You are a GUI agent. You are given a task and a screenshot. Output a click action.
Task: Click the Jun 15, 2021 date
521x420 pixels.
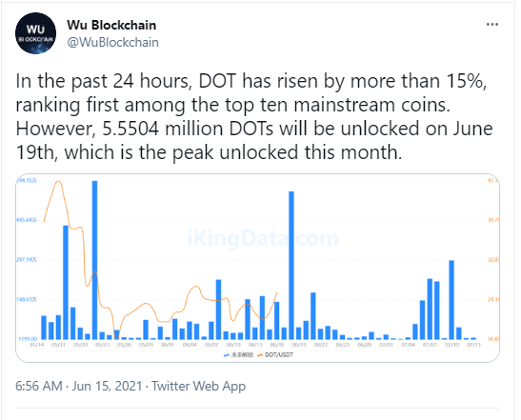click(107, 386)
